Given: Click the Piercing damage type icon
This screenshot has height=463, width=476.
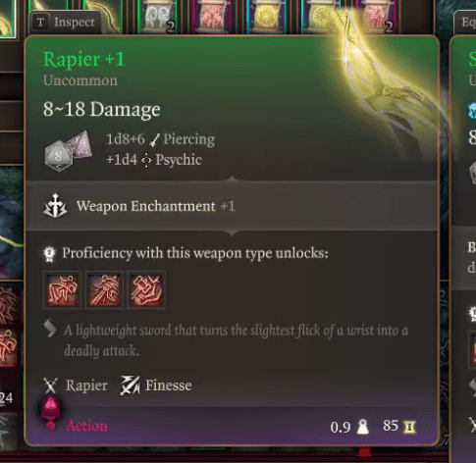Looking at the screenshot, I should click(154, 140).
